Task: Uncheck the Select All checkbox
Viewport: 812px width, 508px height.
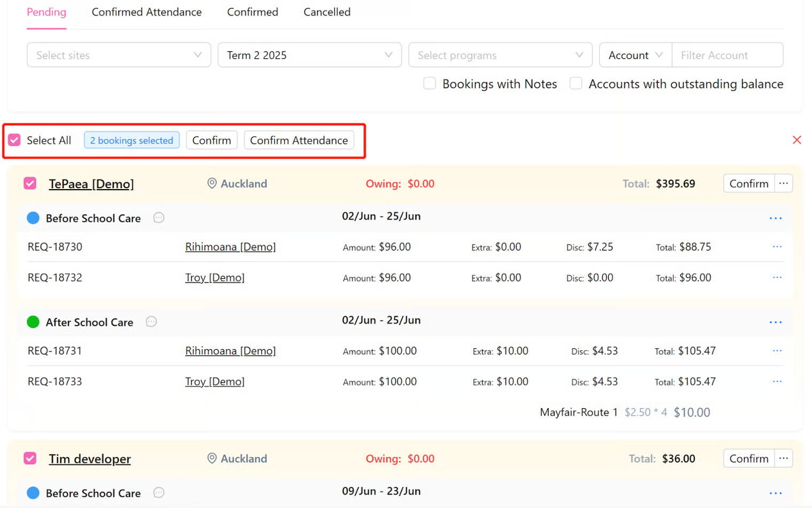Action: click(14, 140)
